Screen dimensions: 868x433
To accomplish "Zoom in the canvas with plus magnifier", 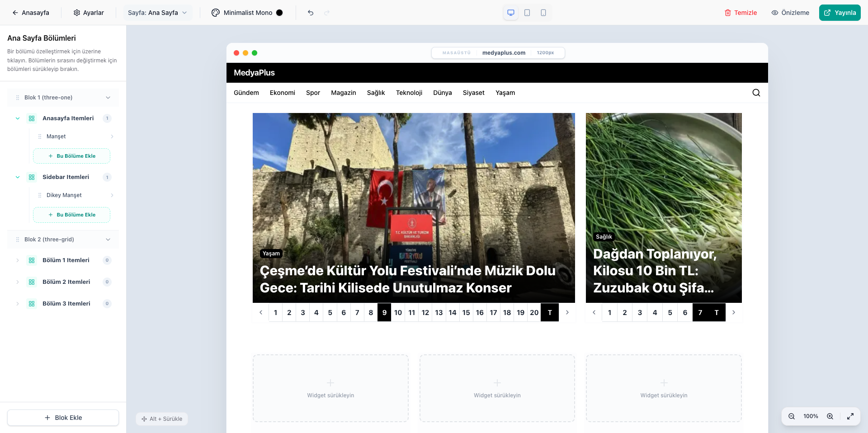I will click(830, 416).
